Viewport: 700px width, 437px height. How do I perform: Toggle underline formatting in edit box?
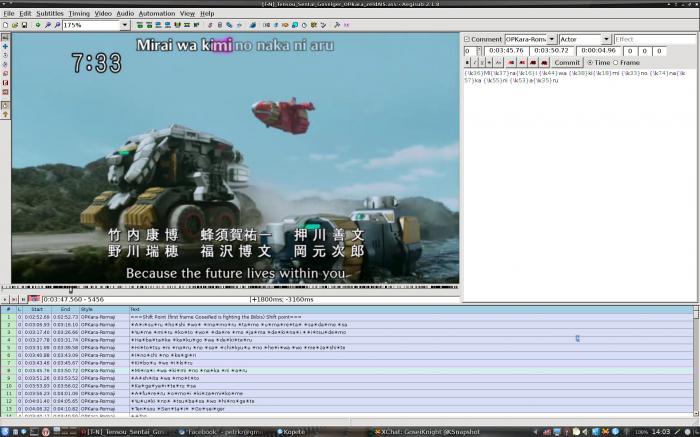pyautogui.click(x=482, y=62)
